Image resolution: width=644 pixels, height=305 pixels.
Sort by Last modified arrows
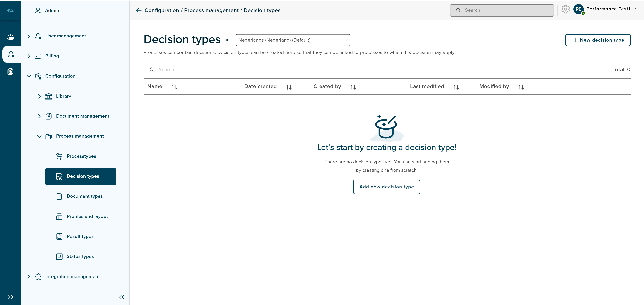tap(456, 87)
